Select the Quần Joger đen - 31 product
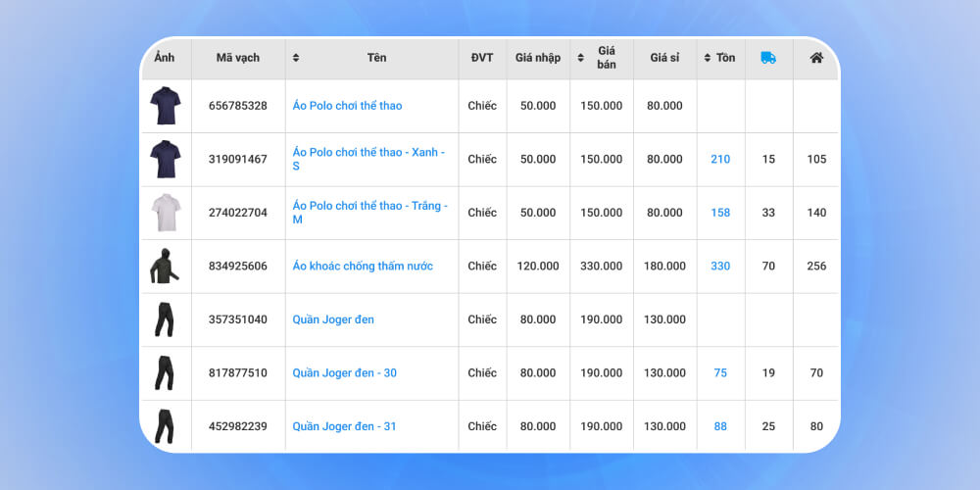 coord(344,426)
